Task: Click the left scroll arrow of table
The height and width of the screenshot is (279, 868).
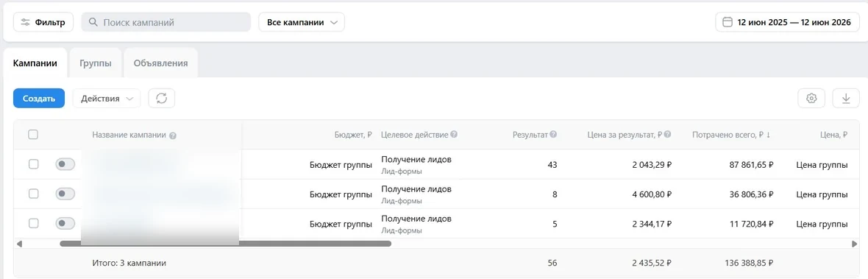Action: (x=19, y=244)
